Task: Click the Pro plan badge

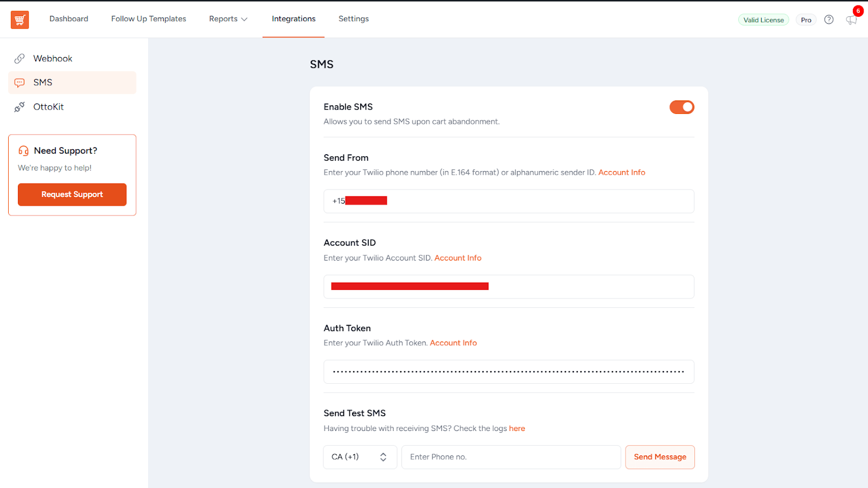Action: tap(806, 20)
